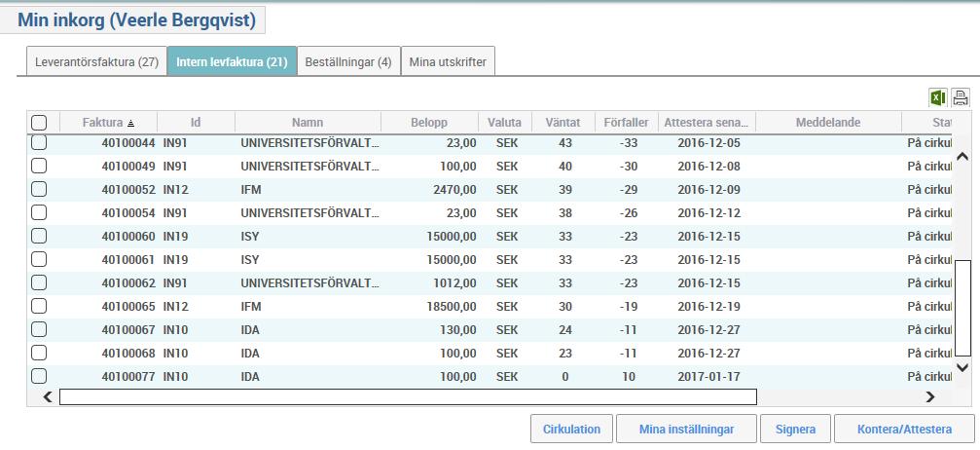Screen dimensions: 980x450
Task: Click the vertical scrollbar down arrow
Action: 962,367
